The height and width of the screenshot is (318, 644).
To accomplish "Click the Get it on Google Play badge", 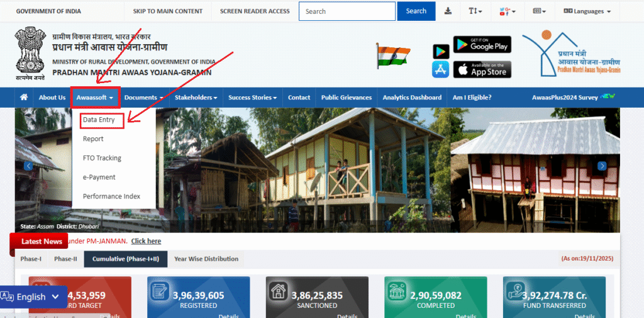I will 482,45.
